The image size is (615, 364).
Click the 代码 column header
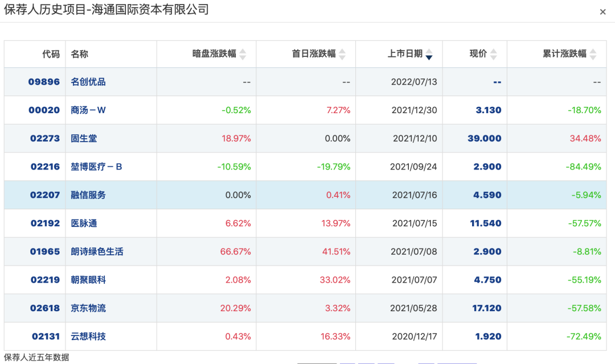point(51,54)
